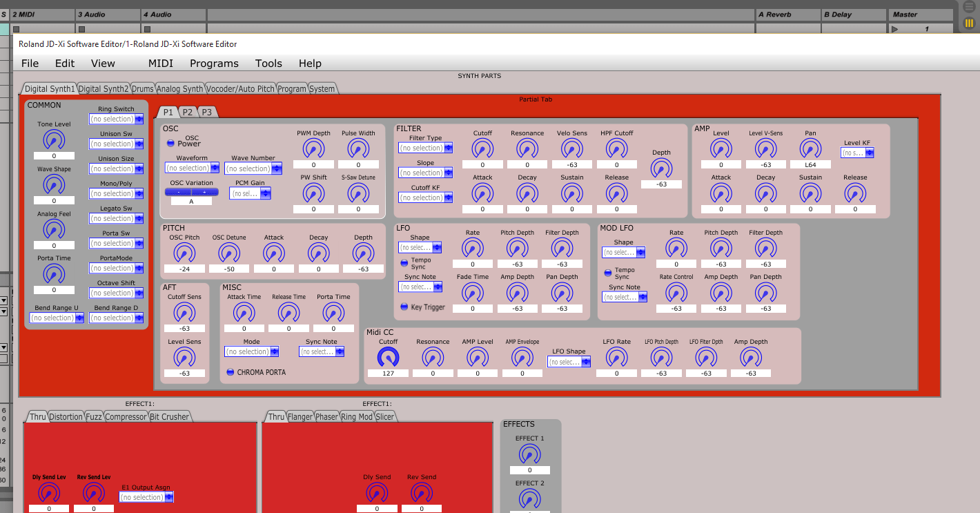Click the Midi CC Cutoff value 127
Image resolution: width=980 pixels, height=513 pixels.
388,373
